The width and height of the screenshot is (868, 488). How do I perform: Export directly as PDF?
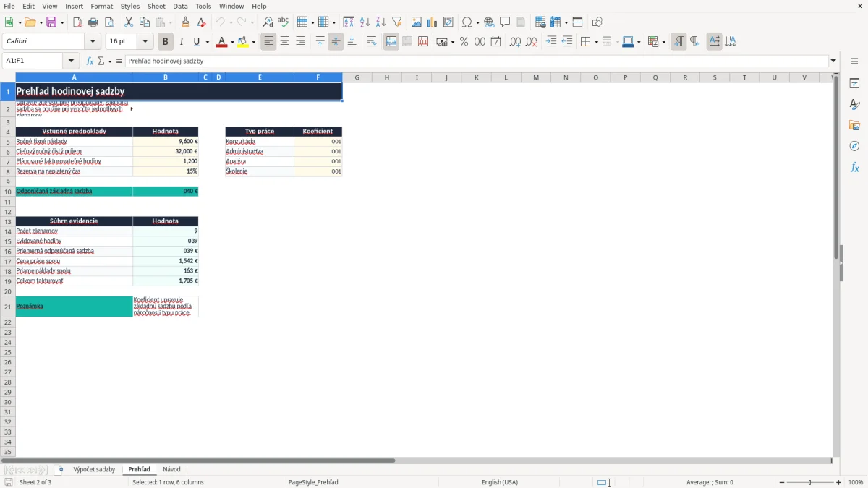click(77, 22)
